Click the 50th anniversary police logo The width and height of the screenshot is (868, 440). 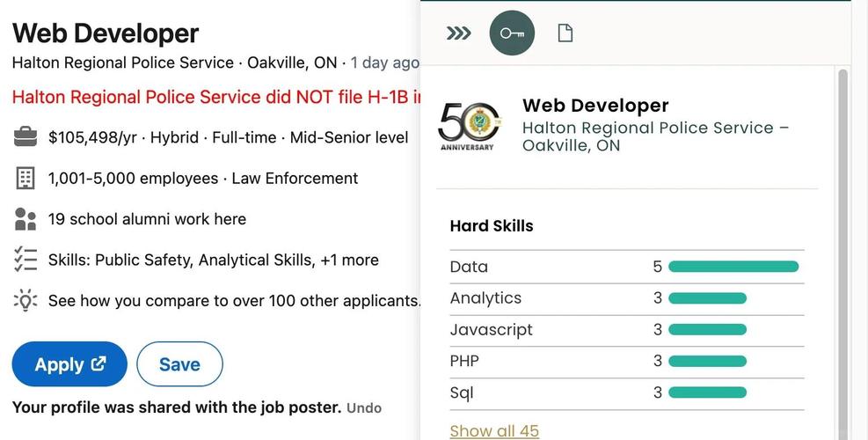point(470,125)
